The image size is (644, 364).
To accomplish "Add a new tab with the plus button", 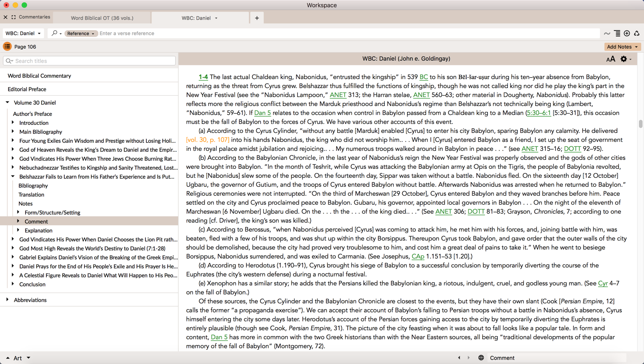I will 257,18.
